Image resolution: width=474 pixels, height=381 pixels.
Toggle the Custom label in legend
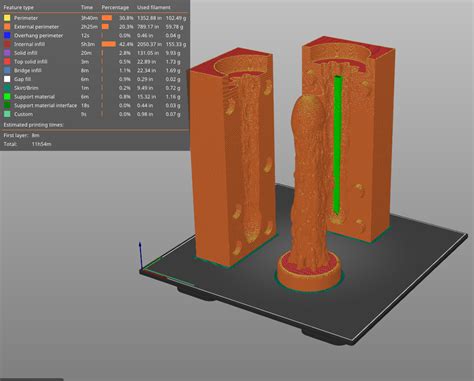23,114
